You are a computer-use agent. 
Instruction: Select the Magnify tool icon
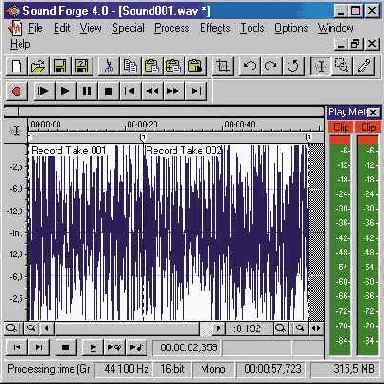pyautogui.click(x=342, y=66)
